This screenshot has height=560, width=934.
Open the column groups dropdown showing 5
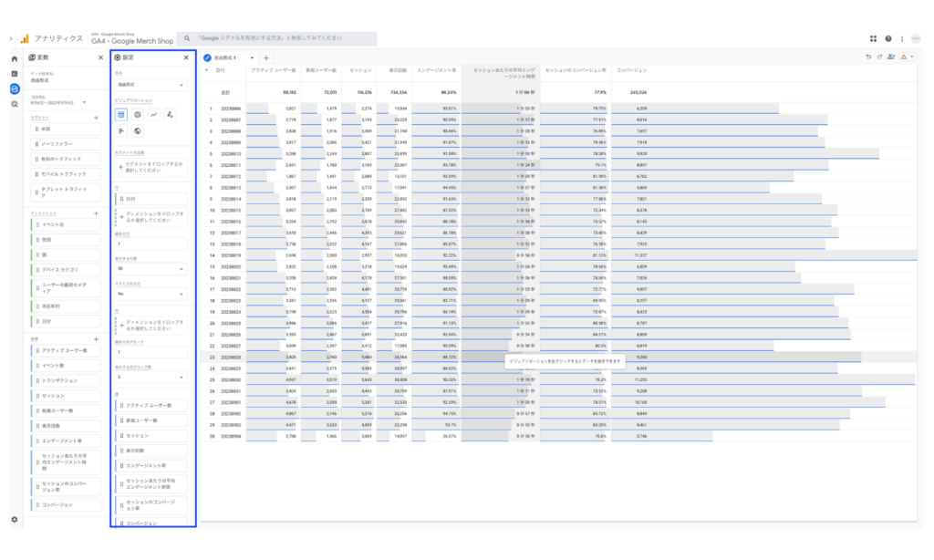tap(150, 377)
